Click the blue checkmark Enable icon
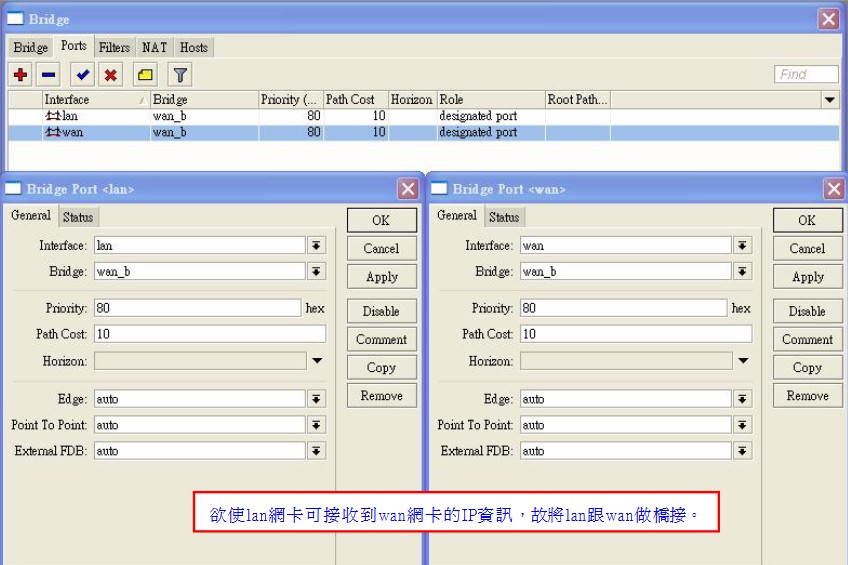The height and width of the screenshot is (565, 848). click(x=83, y=75)
